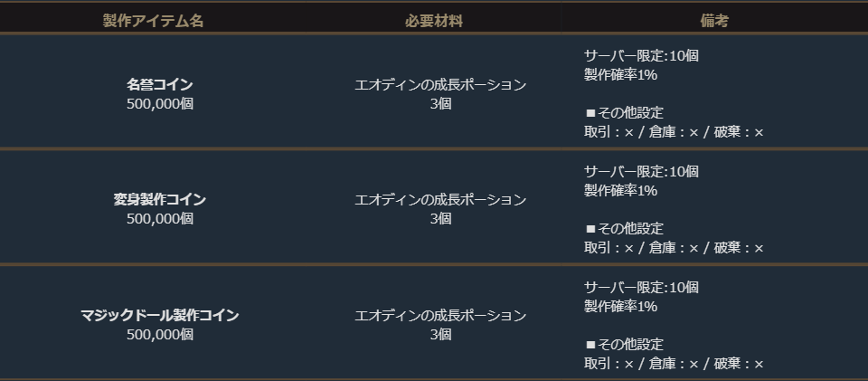This screenshot has width=868, height=381.
Task: Click the 500,000個 quantity under 名誉コイン
Action: click(x=160, y=103)
